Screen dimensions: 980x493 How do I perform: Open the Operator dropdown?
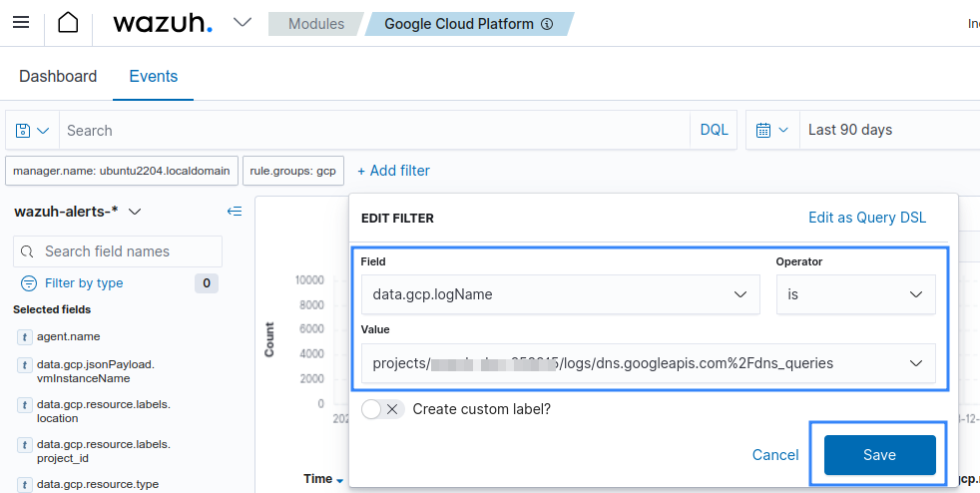pos(855,294)
